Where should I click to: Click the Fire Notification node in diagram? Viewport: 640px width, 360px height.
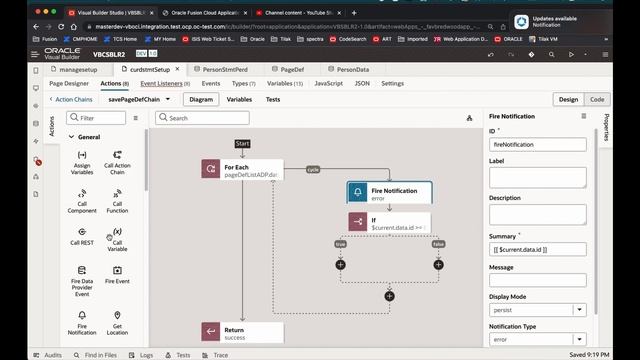click(x=389, y=192)
